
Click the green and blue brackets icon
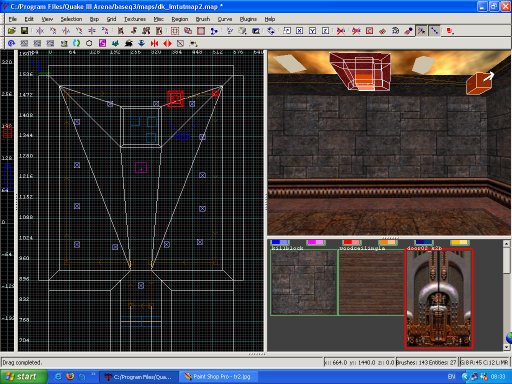[77, 43]
